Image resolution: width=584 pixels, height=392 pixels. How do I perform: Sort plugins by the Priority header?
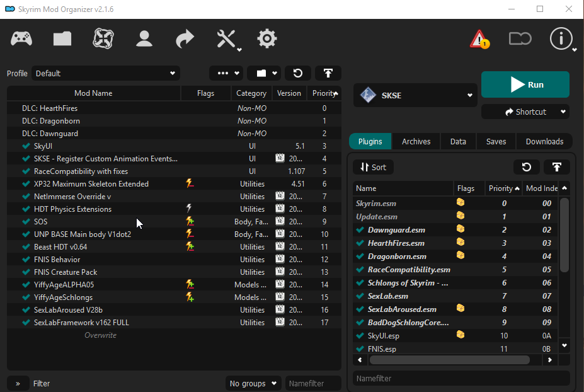pyautogui.click(x=503, y=188)
